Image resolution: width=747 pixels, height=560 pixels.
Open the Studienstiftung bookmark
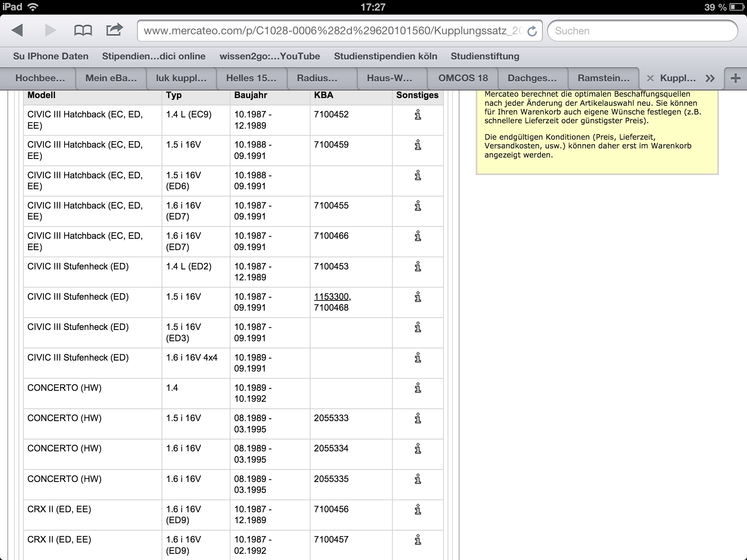coord(485,56)
